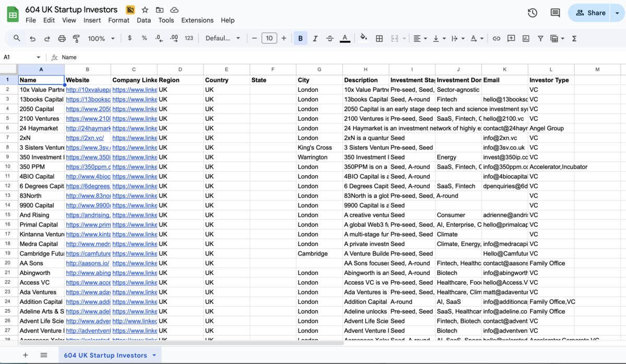Toggle italic formatting
Image resolution: width=626 pixels, height=364 pixels.
pyautogui.click(x=315, y=39)
